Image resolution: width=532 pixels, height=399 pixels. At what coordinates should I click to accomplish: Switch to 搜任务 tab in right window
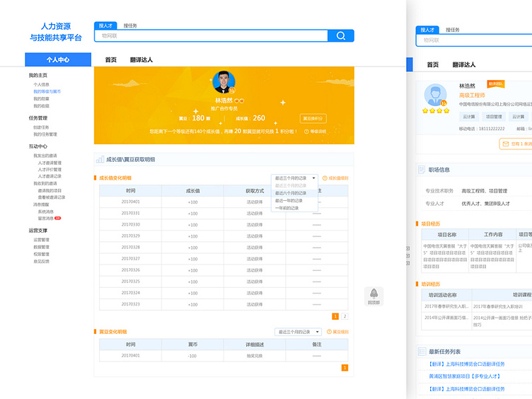coord(452,30)
